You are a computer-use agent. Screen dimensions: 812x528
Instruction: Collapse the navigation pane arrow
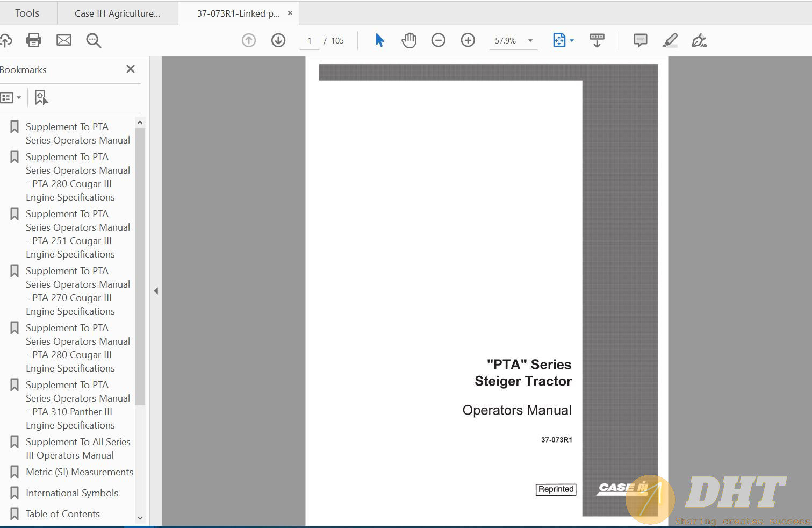(156, 291)
